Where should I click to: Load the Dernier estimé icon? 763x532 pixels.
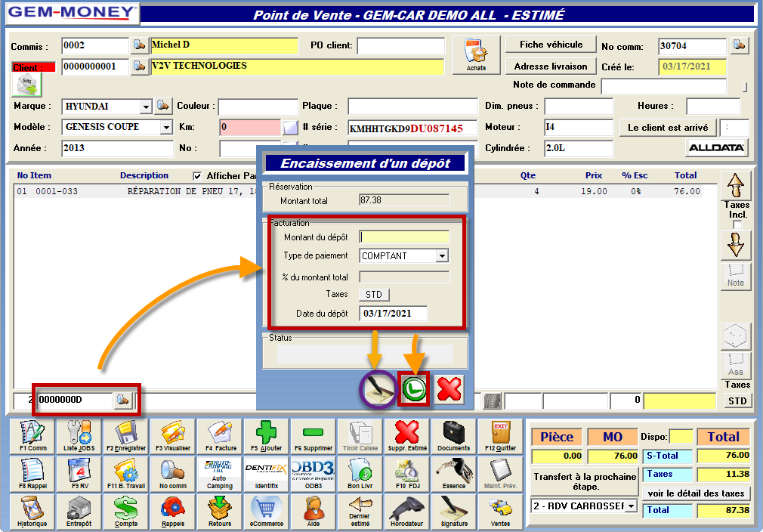coord(360,512)
